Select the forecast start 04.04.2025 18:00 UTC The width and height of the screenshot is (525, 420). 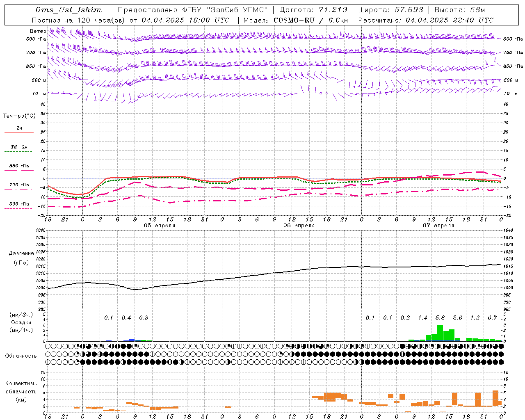[185, 20]
